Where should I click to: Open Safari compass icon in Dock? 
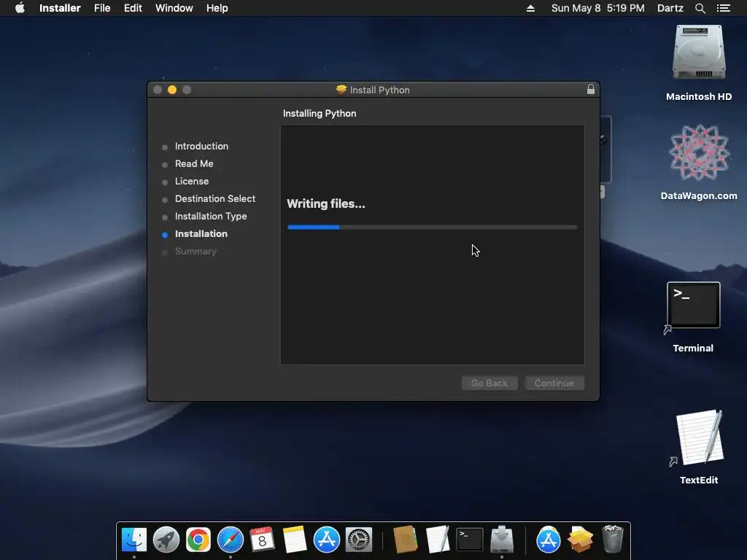click(x=230, y=540)
